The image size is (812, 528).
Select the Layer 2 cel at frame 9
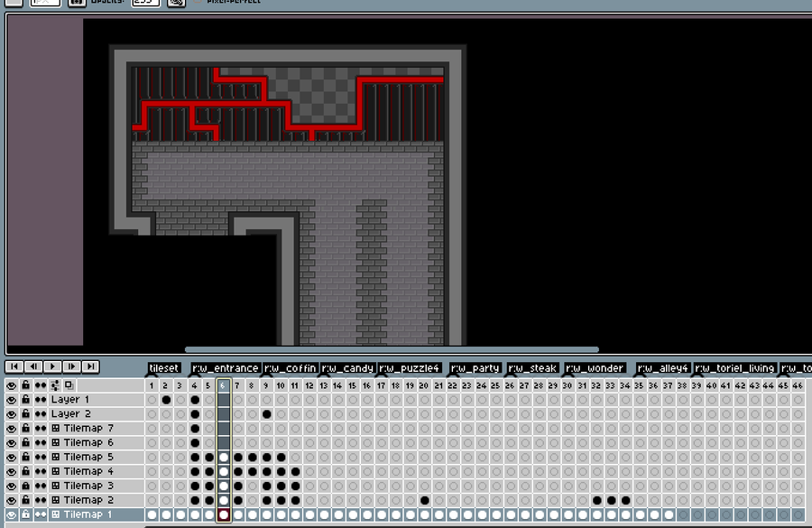click(267, 414)
